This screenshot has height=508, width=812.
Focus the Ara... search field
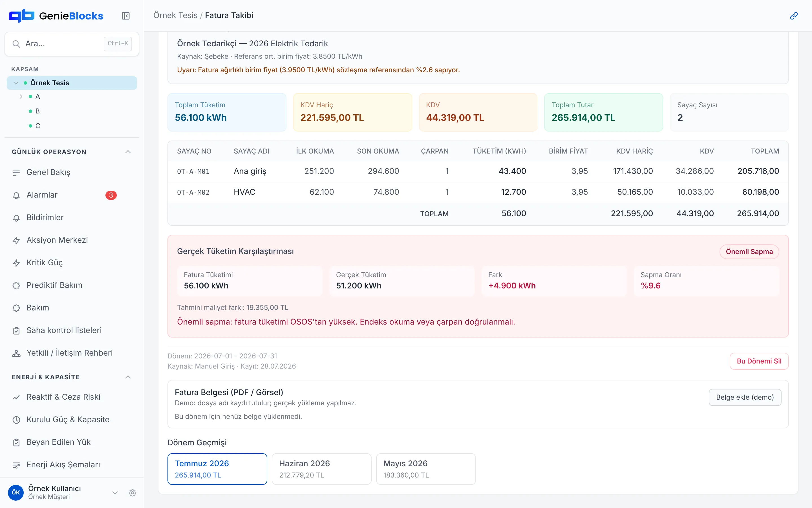(72, 44)
